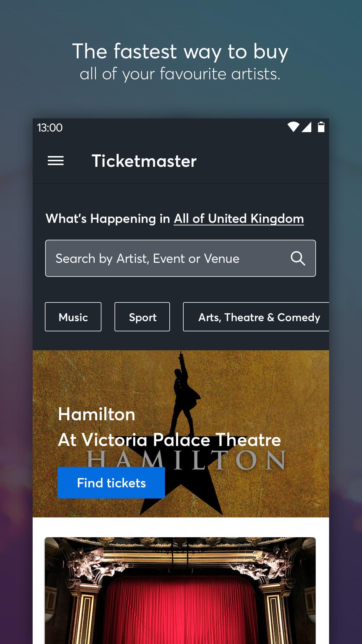Tap the battery status icon
The width and height of the screenshot is (362, 644).
tap(321, 127)
